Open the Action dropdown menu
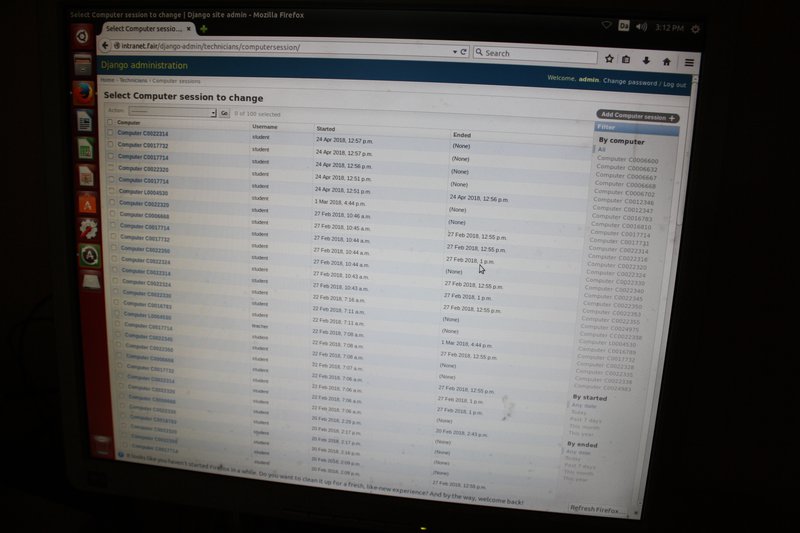This screenshot has width=800, height=533. (x=171, y=112)
